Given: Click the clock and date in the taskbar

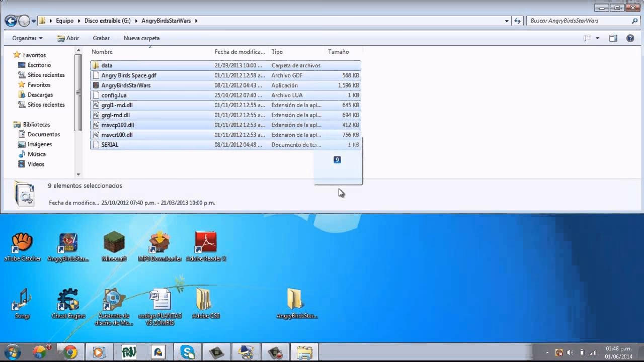Looking at the screenshot, I should point(618,352).
